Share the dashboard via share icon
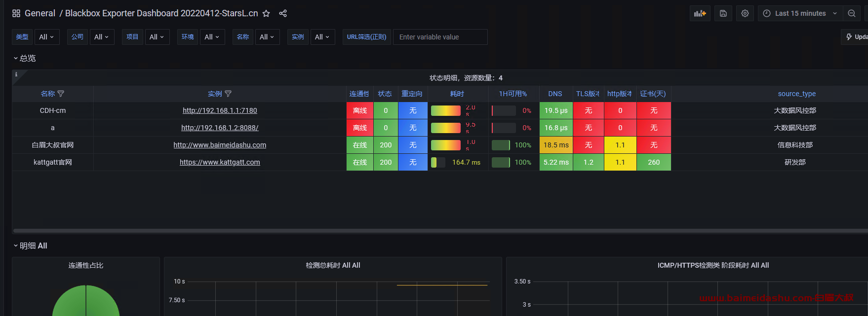The image size is (868, 316). 283,13
